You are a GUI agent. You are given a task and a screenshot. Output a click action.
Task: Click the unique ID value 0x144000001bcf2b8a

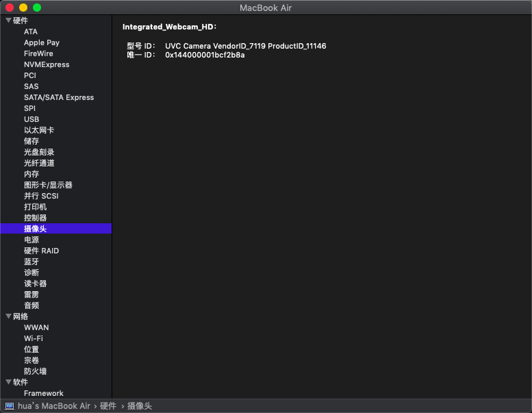(x=205, y=55)
